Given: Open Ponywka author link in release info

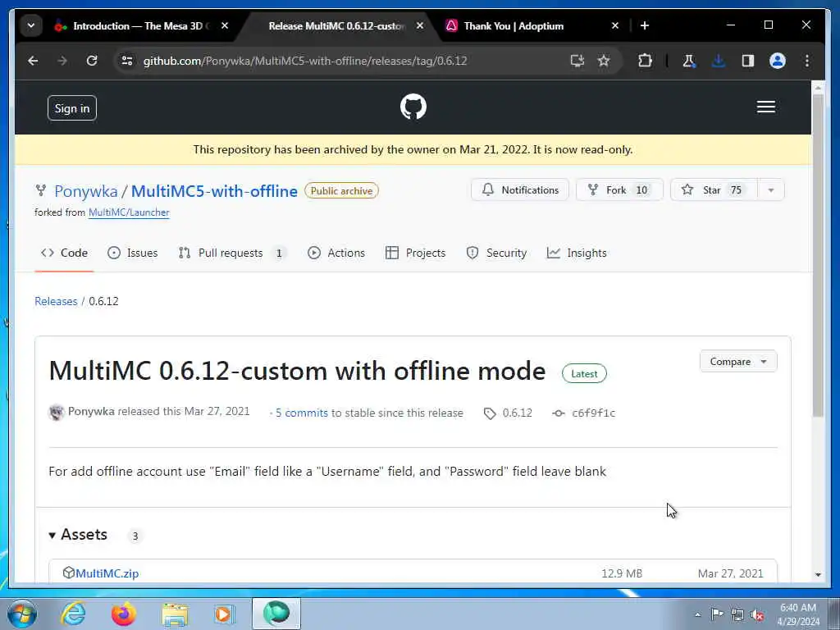Looking at the screenshot, I should coord(91,412).
